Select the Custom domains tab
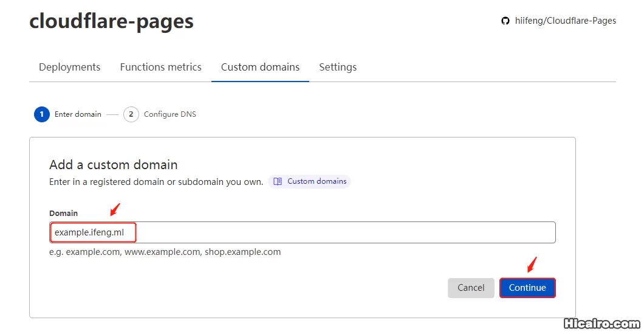644x334 pixels. [x=260, y=67]
